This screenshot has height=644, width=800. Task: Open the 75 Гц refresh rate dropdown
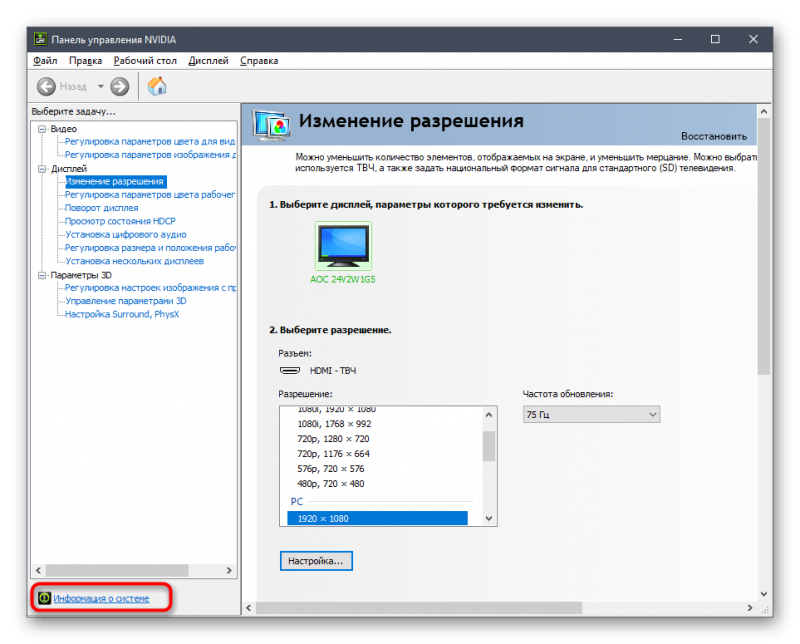pyautogui.click(x=591, y=414)
